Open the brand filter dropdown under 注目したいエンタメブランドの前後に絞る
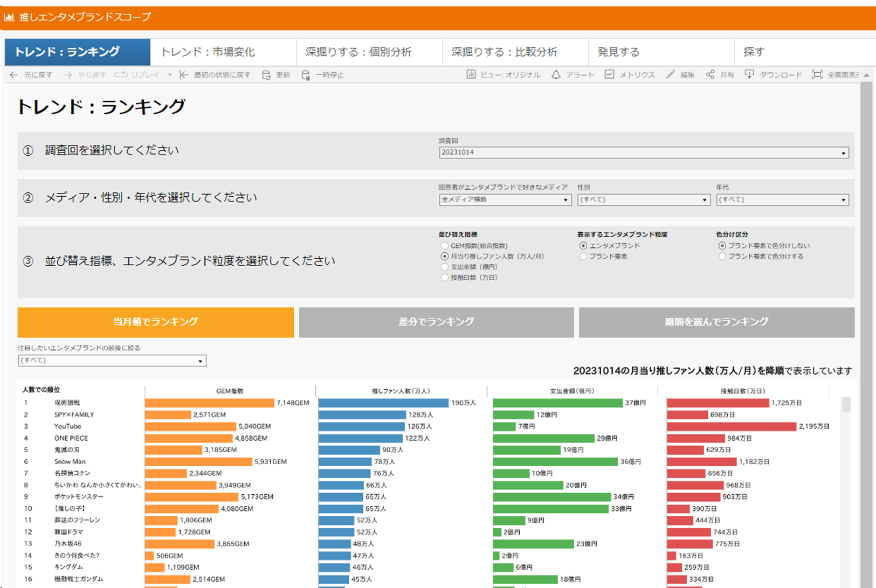Image resolution: width=876 pixels, height=588 pixels. click(112, 361)
